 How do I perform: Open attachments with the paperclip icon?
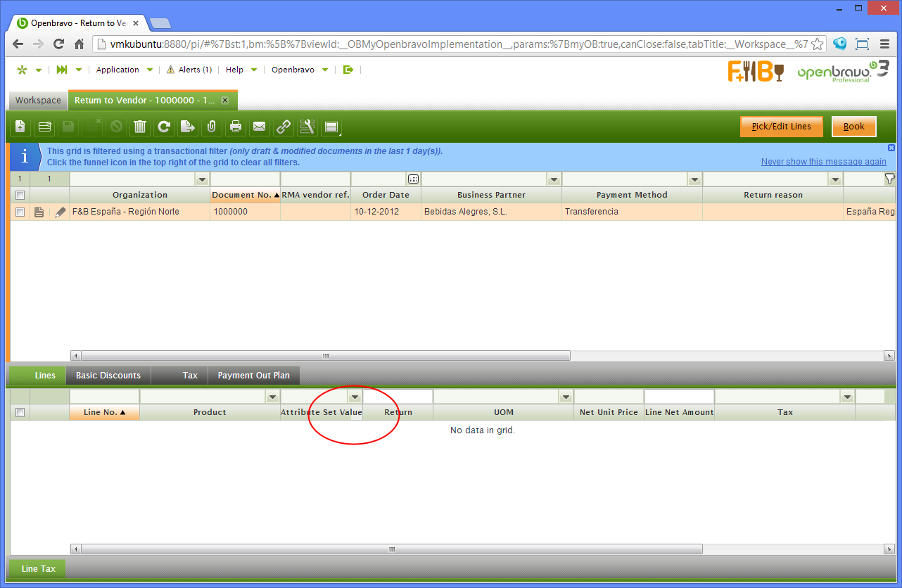point(210,127)
